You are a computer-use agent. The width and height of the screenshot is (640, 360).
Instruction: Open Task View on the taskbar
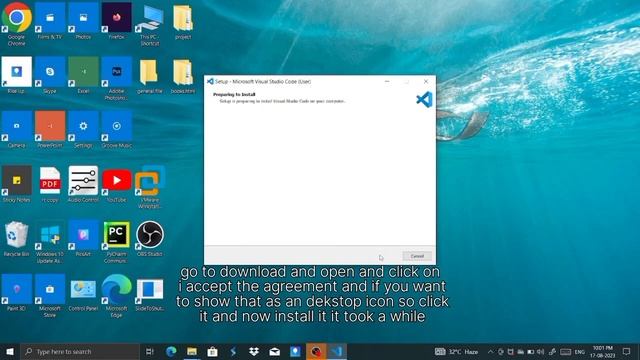click(x=150, y=351)
